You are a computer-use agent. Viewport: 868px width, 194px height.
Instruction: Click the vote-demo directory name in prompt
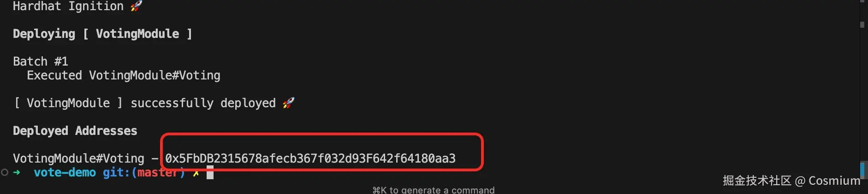[65, 172]
